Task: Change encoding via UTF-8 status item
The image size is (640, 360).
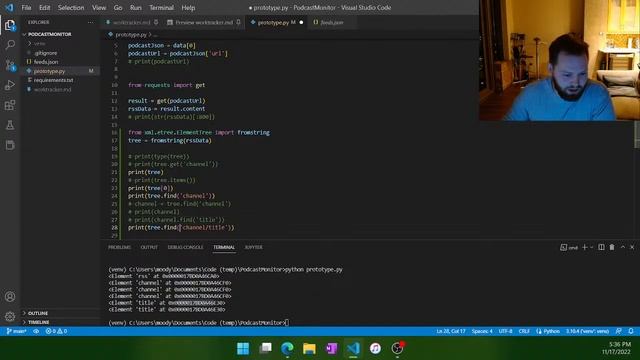Action: (505, 331)
